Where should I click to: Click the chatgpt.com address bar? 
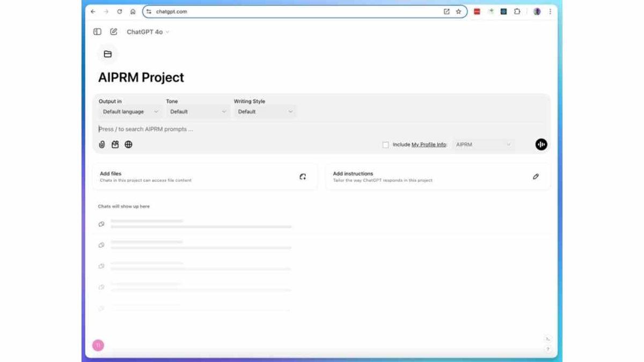295,11
